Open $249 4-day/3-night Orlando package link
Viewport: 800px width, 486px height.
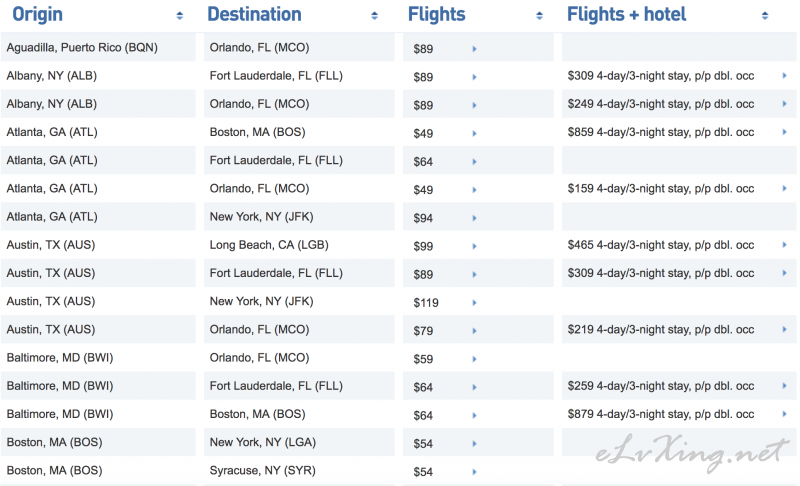pyautogui.click(x=661, y=104)
